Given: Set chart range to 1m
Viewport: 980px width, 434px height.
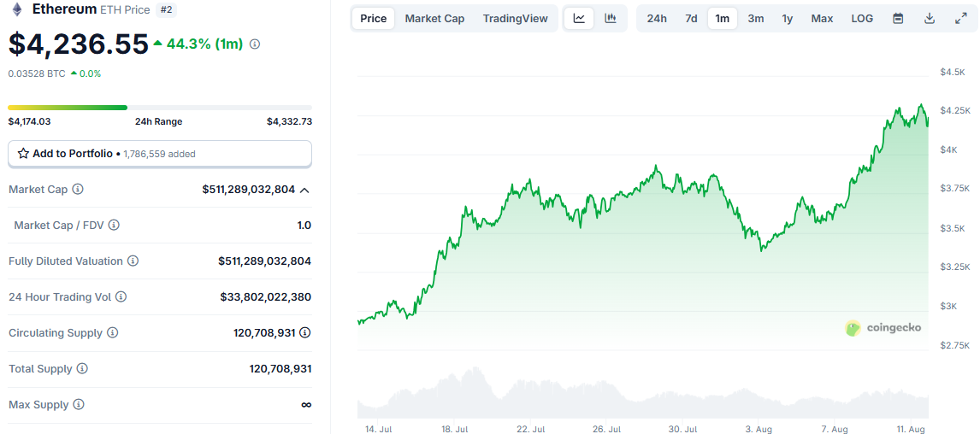Looking at the screenshot, I should (x=723, y=18).
